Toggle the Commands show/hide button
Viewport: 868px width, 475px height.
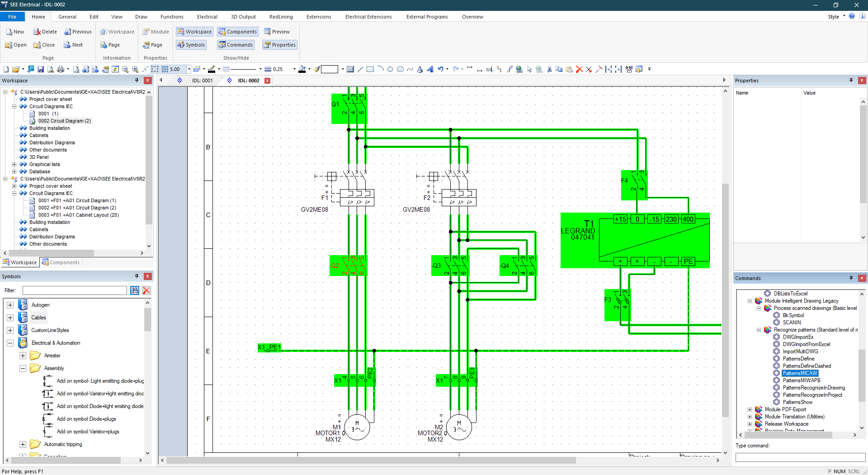[236, 45]
